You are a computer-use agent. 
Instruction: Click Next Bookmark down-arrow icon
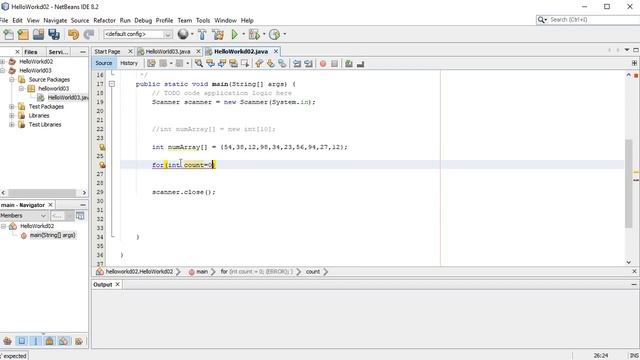tap(270, 63)
